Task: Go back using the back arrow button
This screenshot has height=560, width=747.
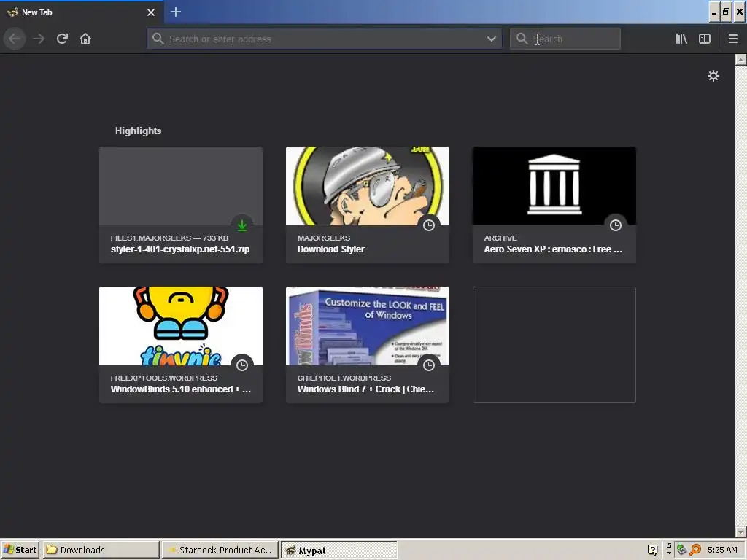Action: pos(15,39)
